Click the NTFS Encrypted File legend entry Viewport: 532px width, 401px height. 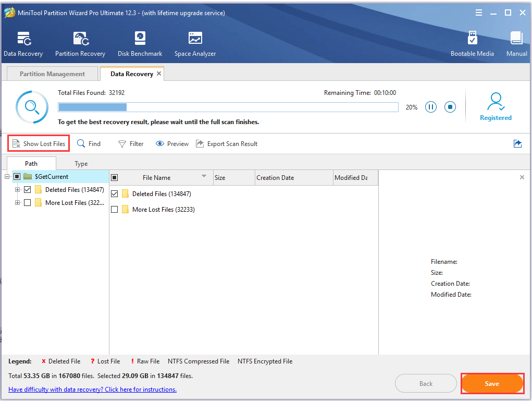tap(265, 361)
